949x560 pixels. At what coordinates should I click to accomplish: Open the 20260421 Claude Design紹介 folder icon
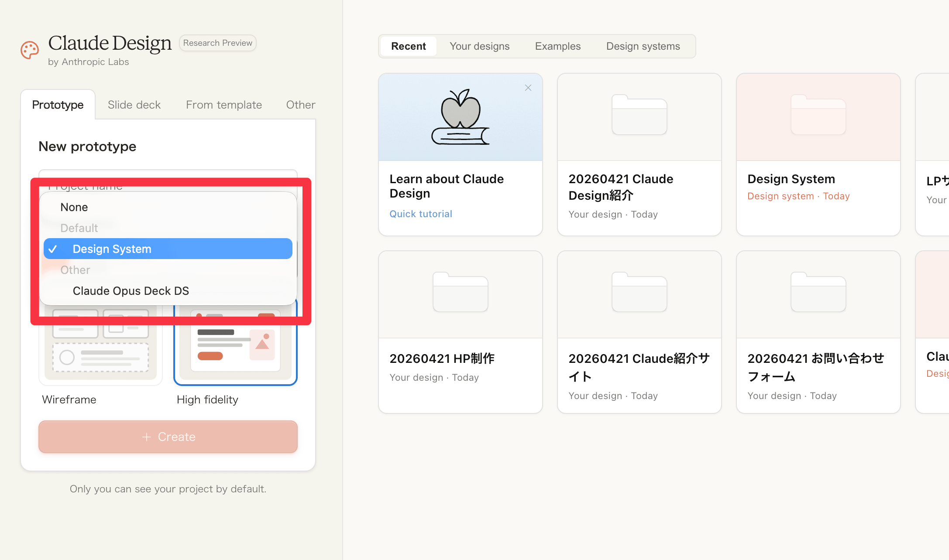639,115
